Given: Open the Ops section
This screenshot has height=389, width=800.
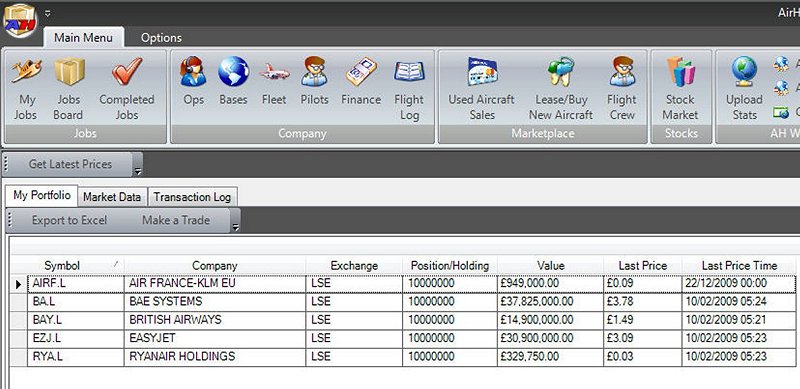Looking at the screenshot, I should (193, 82).
